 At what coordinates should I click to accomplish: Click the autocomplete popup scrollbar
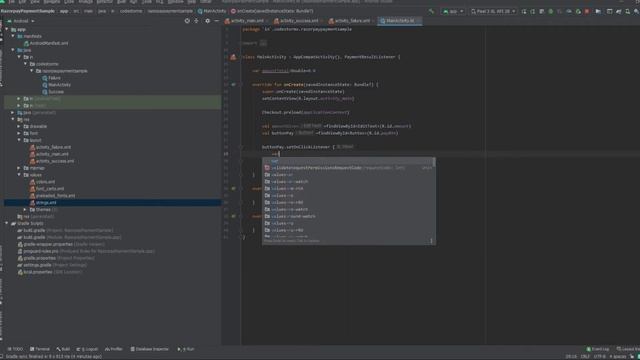coord(433,162)
